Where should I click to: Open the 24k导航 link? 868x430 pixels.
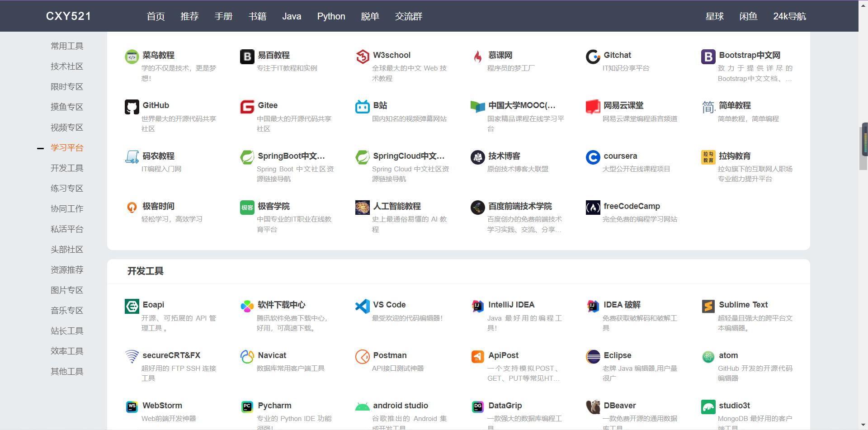click(x=789, y=16)
